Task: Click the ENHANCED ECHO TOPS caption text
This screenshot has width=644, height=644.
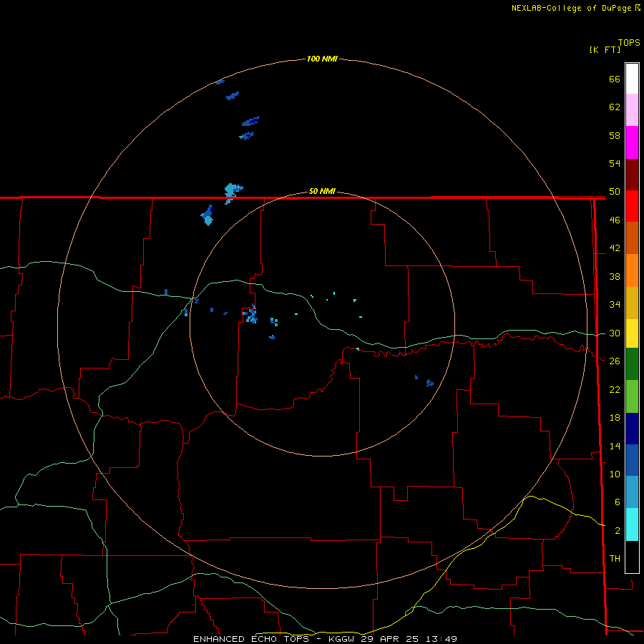Action: point(251,639)
